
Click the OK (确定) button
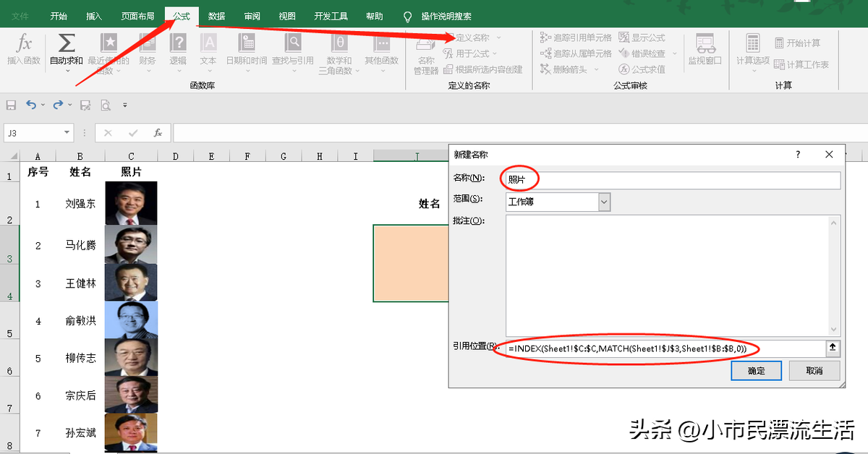[x=756, y=370]
